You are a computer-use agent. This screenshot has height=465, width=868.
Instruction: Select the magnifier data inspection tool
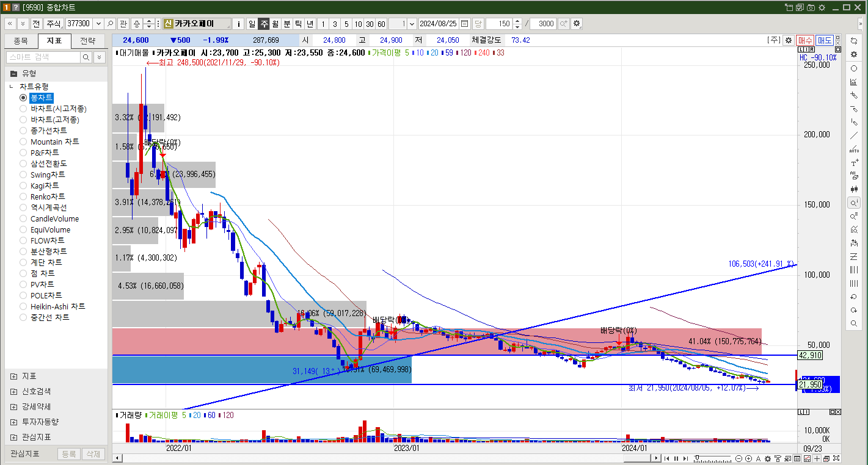[x=854, y=203]
